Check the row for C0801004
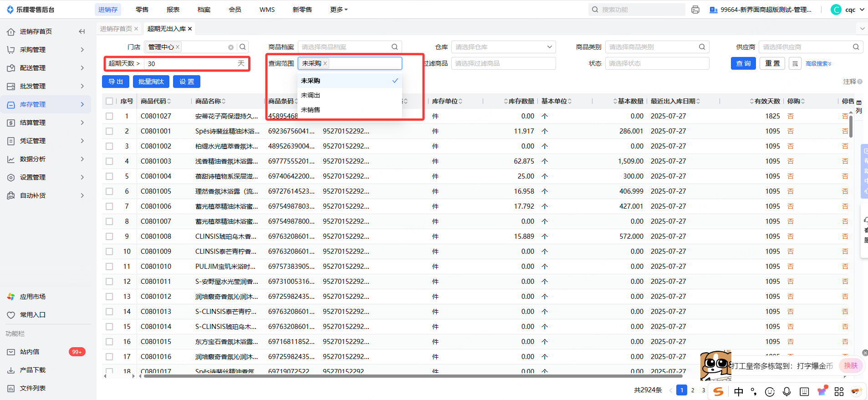868x400 pixels. click(x=109, y=176)
